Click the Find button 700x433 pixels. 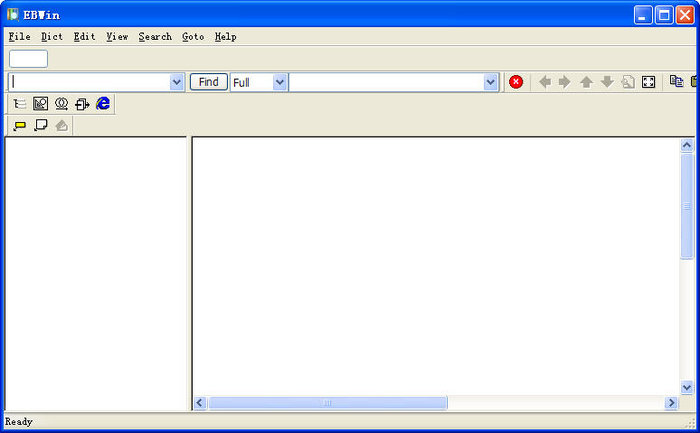(208, 82)
